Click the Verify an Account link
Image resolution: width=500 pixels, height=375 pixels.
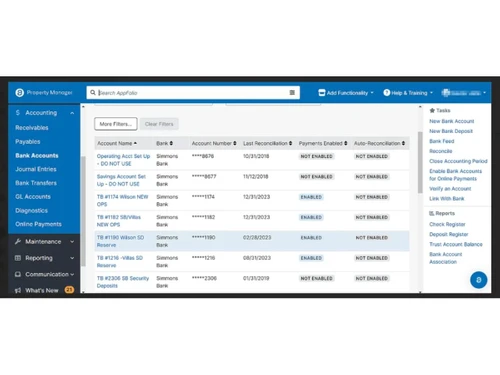tap(450, 189)
